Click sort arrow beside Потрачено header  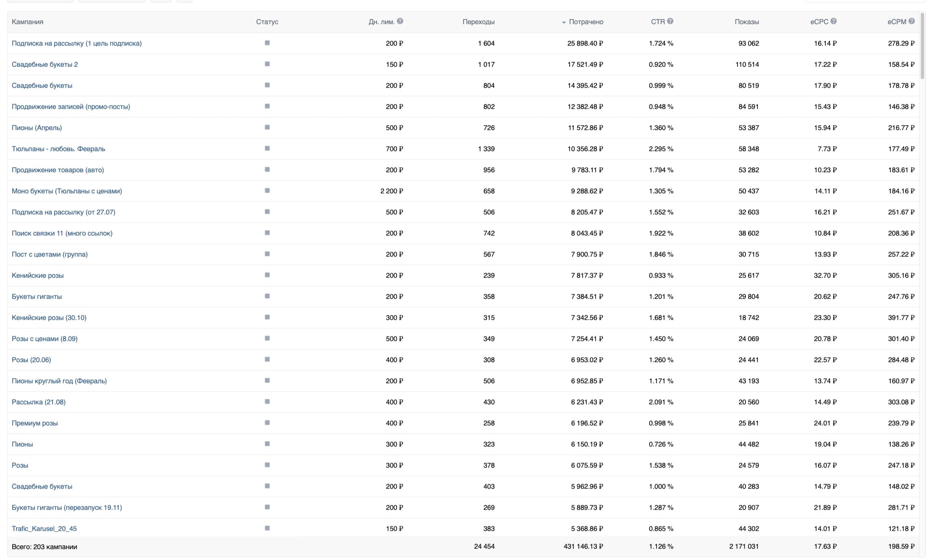click(564, 22)
